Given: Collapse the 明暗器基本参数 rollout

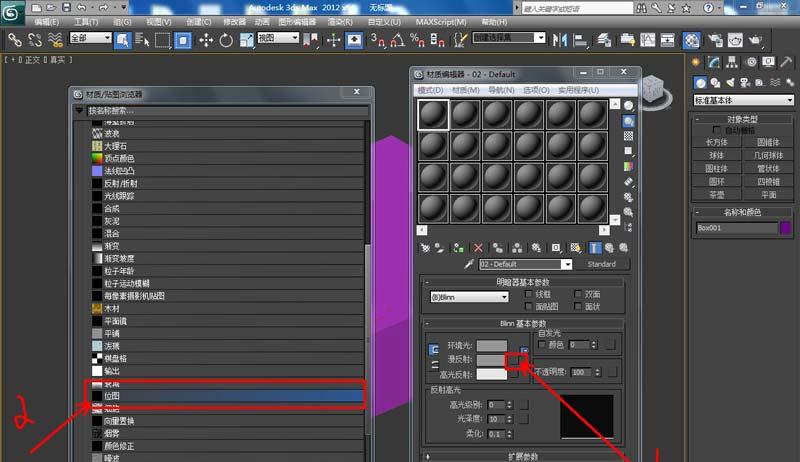Looking at the screenshot, I should (x=522, y=281).
